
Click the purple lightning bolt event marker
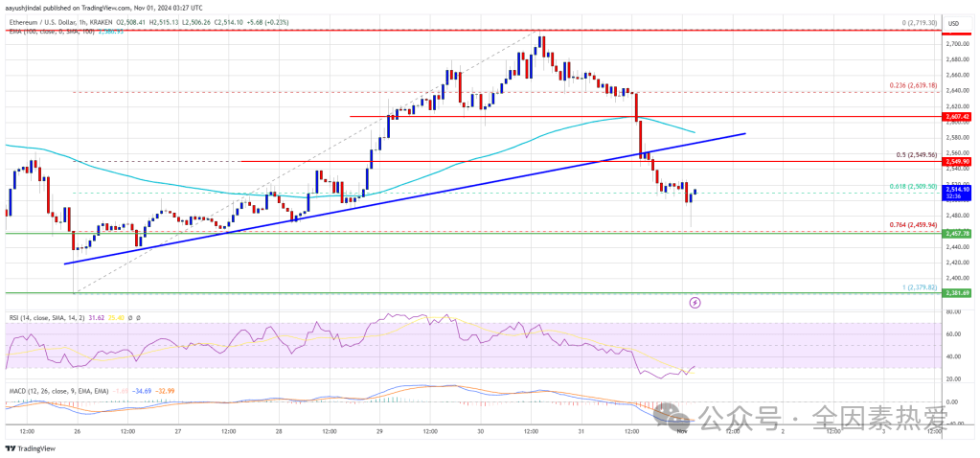tap(695, 303)
